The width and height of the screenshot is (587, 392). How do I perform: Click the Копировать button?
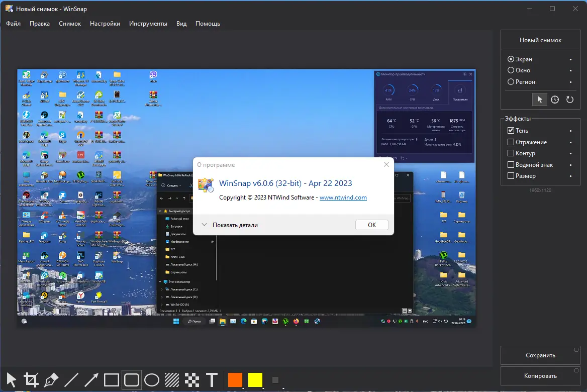pos(540,376)
